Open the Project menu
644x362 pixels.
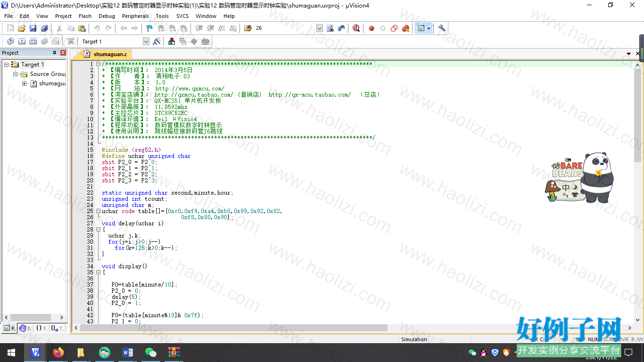click(63, 16)
